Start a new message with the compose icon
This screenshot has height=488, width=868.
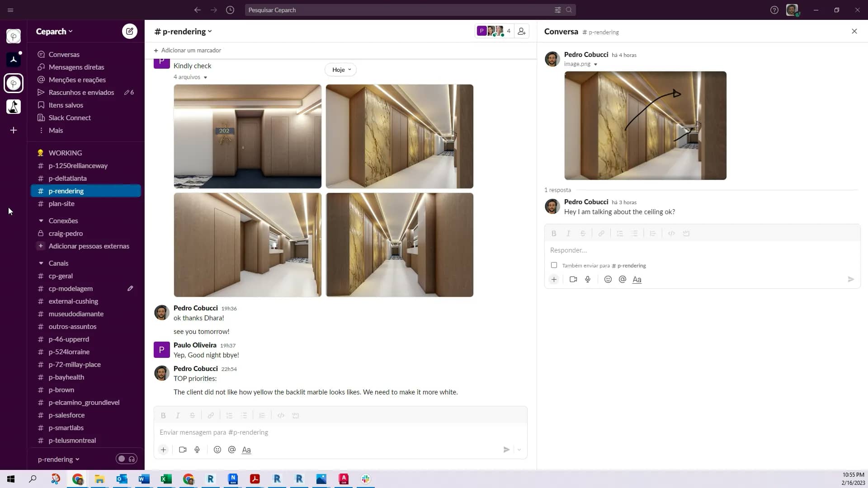130,31
